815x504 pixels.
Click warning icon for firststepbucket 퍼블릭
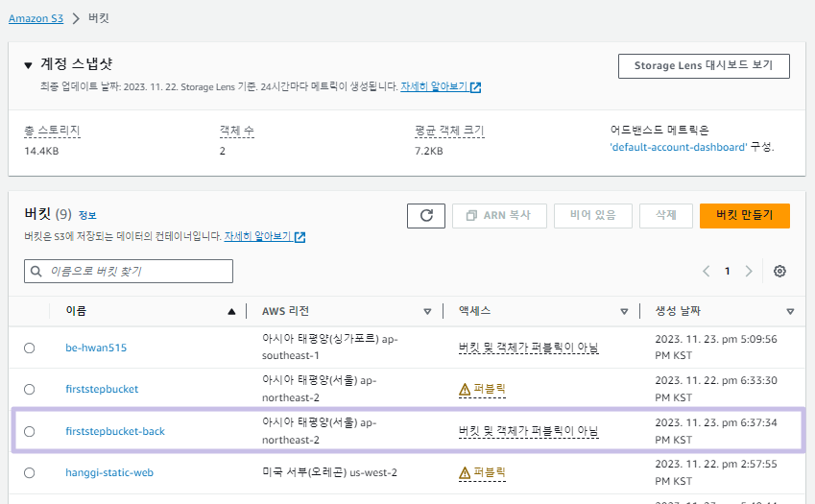point(465,389)
